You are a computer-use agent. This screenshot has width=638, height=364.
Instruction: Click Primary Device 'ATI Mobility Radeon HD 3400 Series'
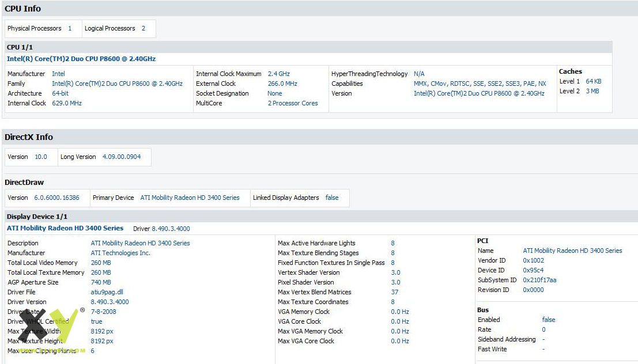pos(190,198)
